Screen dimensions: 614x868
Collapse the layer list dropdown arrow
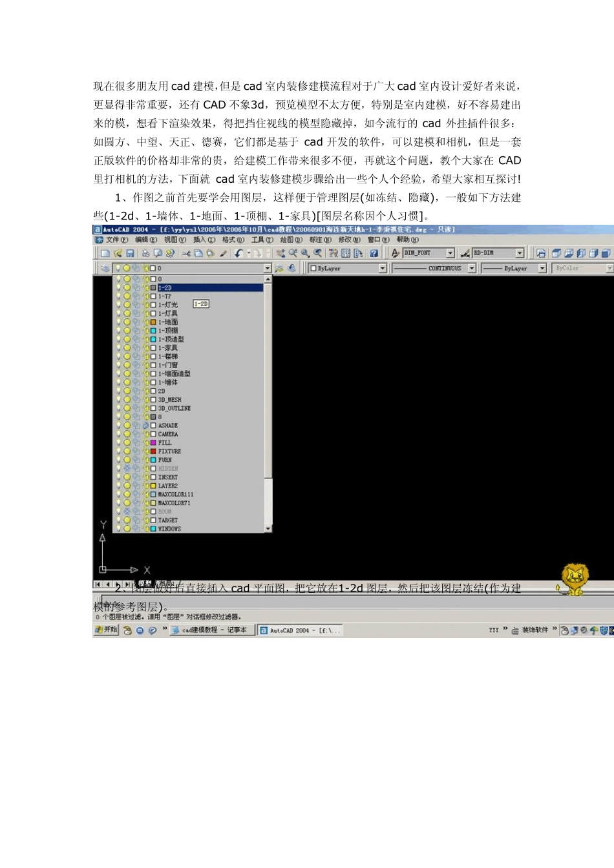(268, 268)
